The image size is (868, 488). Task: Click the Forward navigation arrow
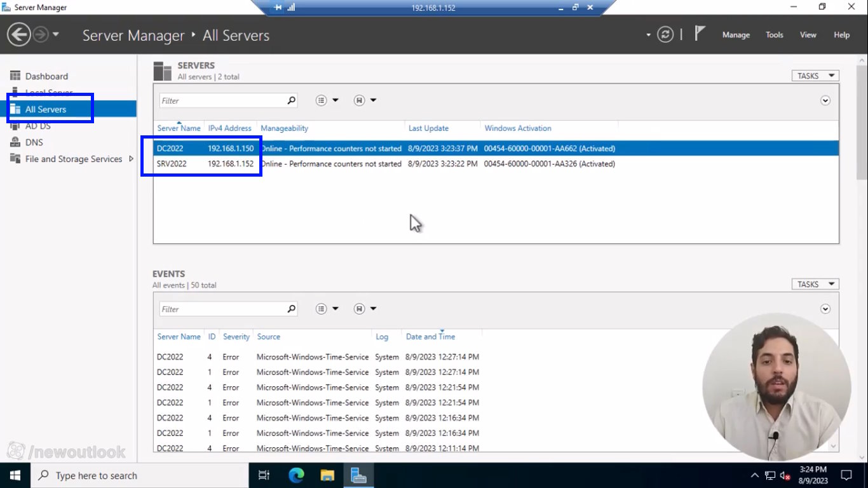click(41, 35)
